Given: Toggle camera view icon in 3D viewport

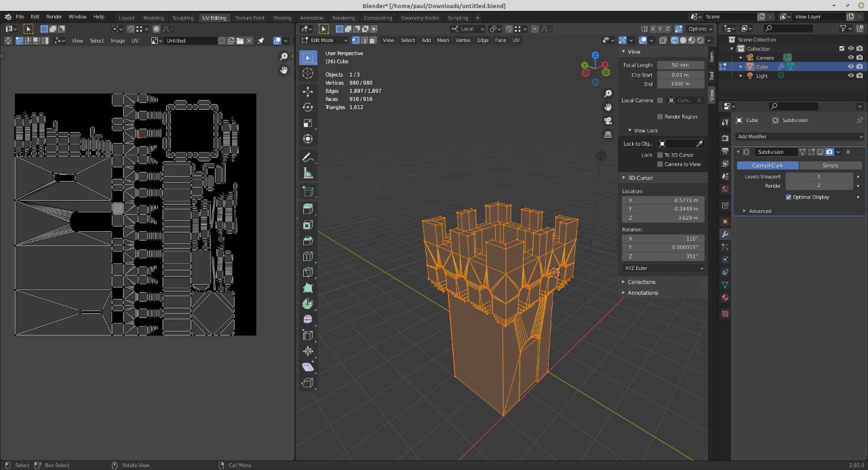Looking at the screenshot, I should click(608, 121).
